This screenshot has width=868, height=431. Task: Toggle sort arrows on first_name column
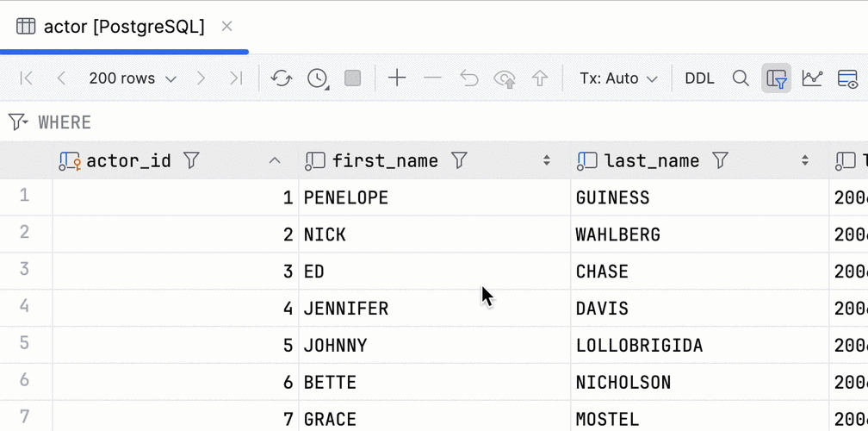point(546,160)
